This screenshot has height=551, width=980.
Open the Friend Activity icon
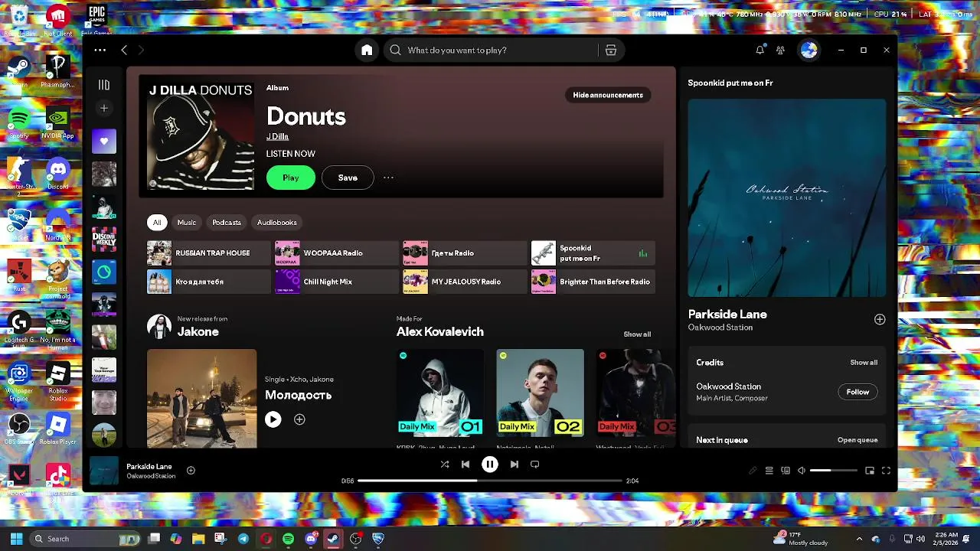click(780, 50)
